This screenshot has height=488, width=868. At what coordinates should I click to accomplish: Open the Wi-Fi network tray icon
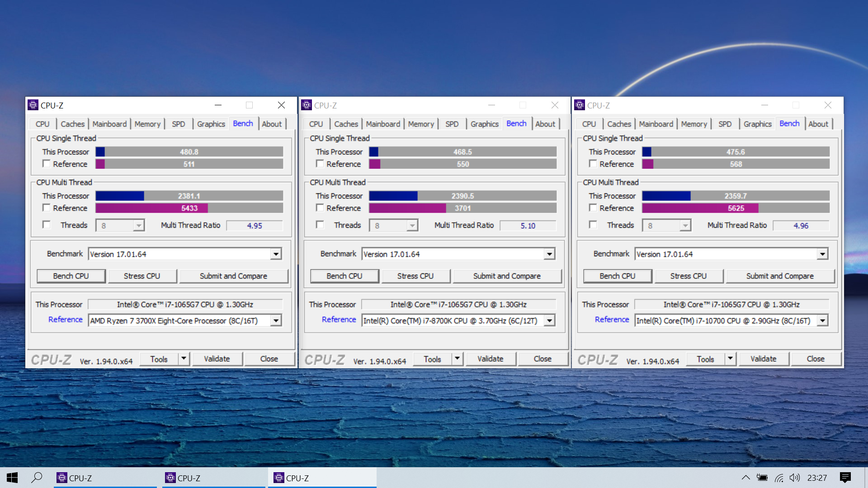click(x=779, y=478)
